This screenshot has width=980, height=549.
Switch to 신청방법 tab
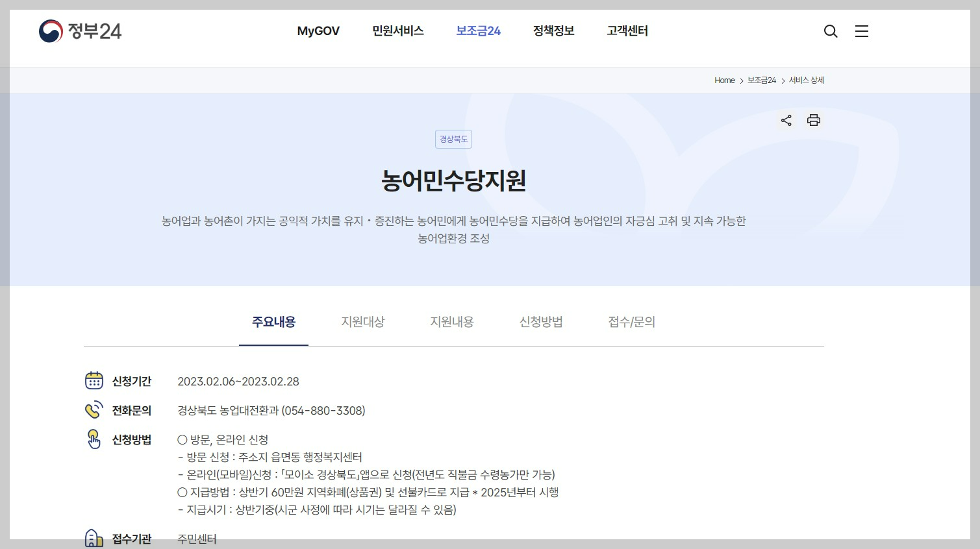point(541,322)
